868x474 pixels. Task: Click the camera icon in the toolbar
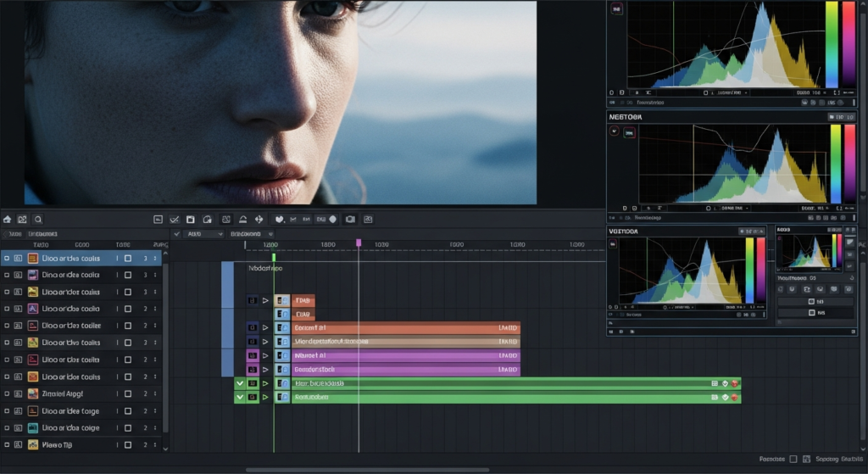click(350, 219)
